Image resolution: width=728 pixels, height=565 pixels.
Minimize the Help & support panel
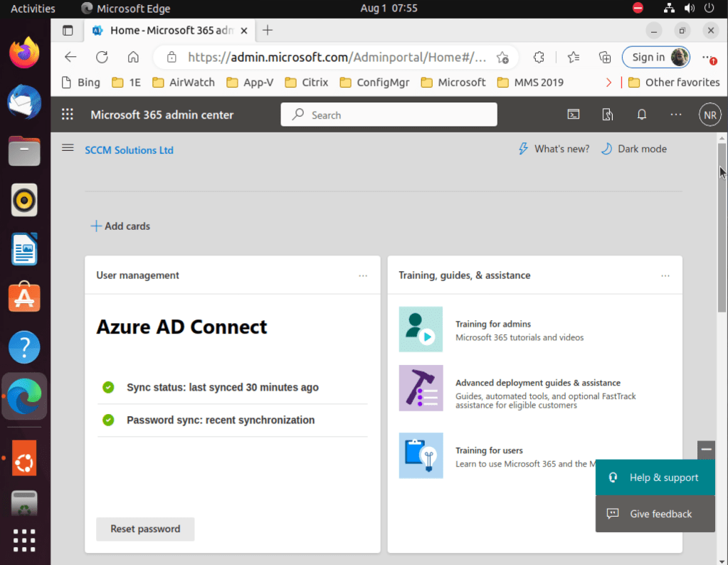(706, 449)
